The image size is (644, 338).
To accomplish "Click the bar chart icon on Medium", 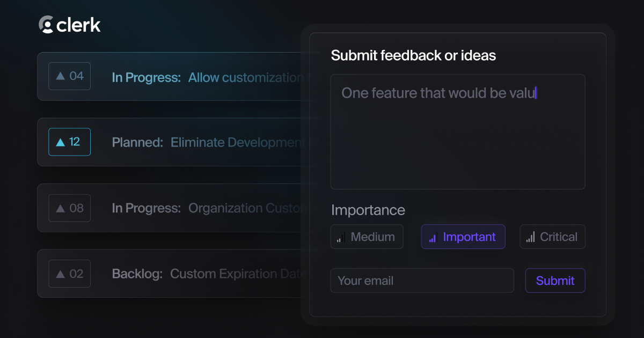I will click(x=342, y=237).
